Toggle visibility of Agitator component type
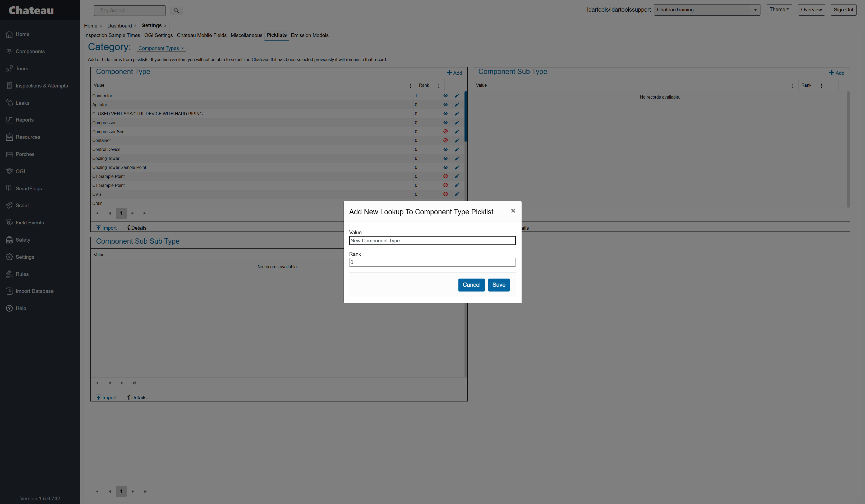Image resolution: width=865 pixels, height=504 pixels. 445,105
